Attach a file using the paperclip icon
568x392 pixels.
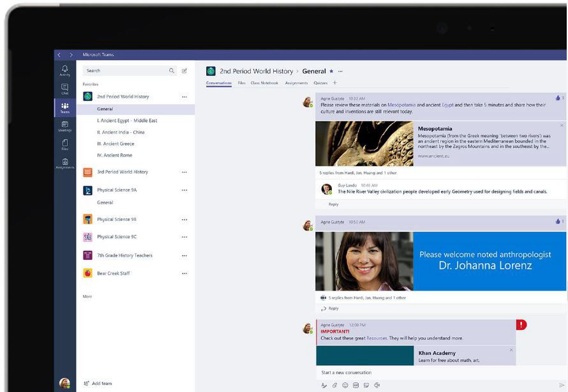pyautogui.click(x=334, y=385)
